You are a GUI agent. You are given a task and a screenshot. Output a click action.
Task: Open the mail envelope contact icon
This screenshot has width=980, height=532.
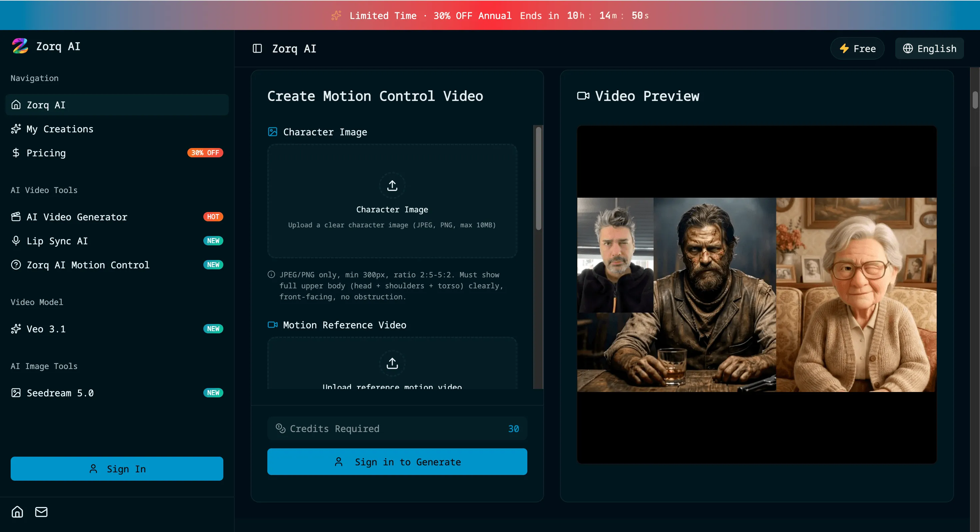coord(41,512)
